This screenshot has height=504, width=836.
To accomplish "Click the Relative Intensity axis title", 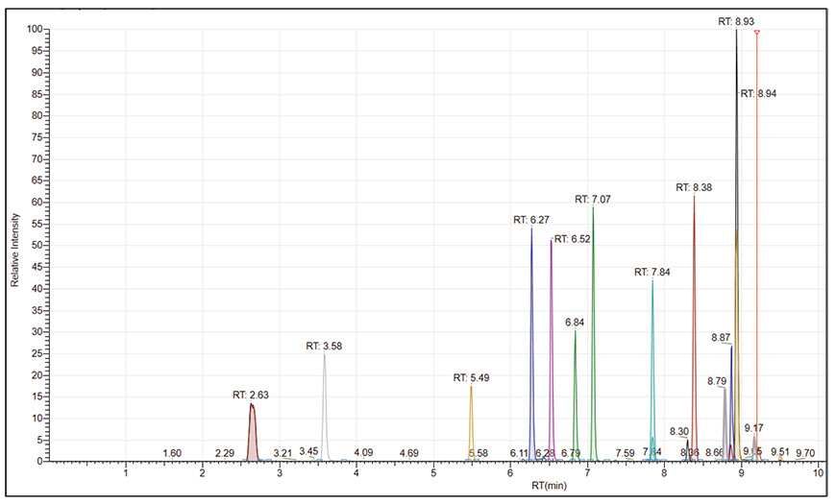I will click(15, 245).
